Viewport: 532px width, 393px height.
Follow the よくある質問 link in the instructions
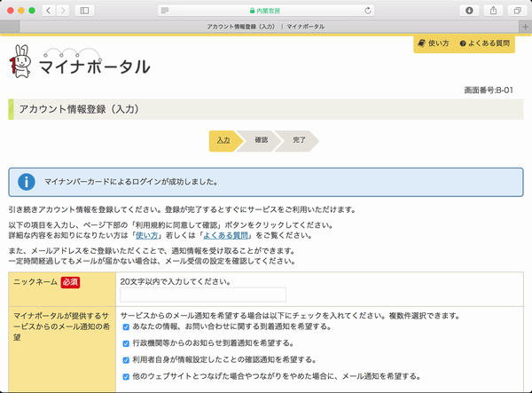[x=225, y=235]
